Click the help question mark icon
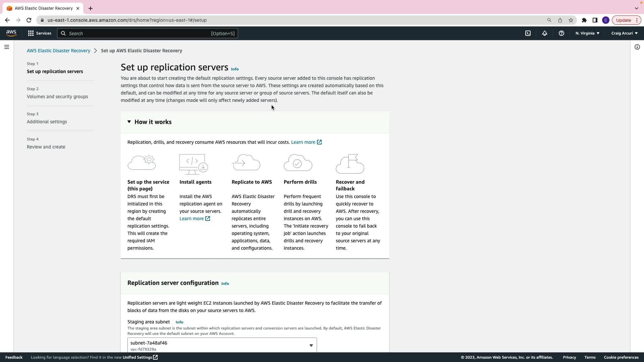 (561, 33)
